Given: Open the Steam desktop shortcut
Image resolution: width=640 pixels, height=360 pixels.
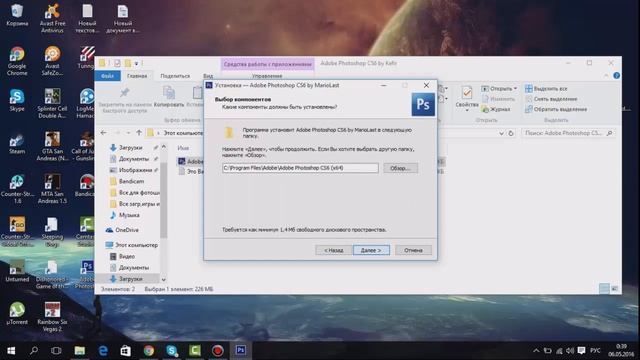Looking at the screenshot, I should point(17,143).
